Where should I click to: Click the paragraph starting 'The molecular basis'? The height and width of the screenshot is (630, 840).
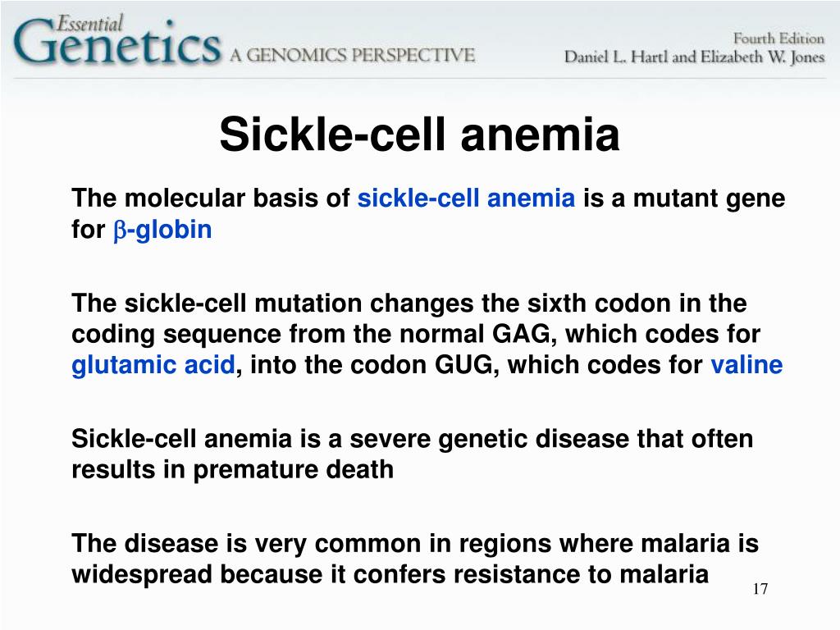(428, 214)
